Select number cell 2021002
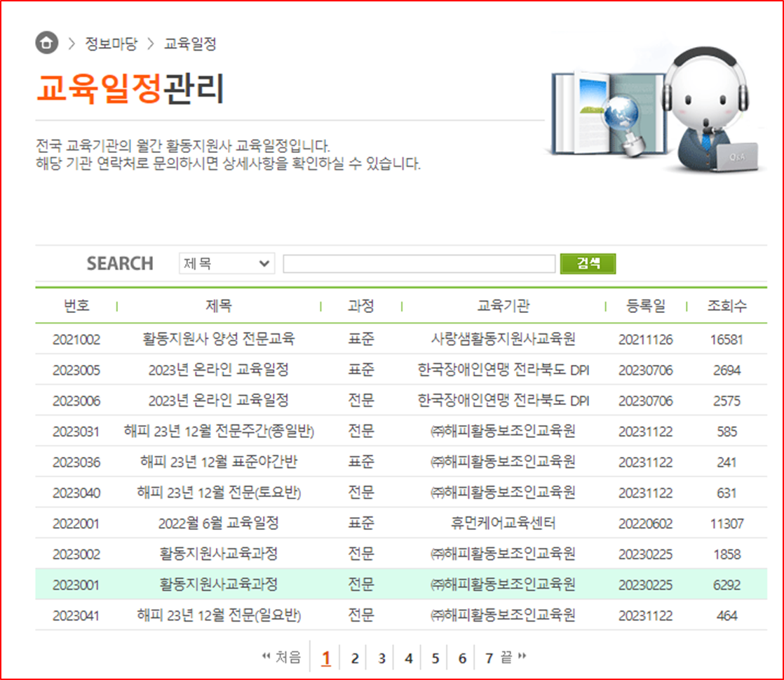This screenshot has height=680, width=784. click(76, 339)
